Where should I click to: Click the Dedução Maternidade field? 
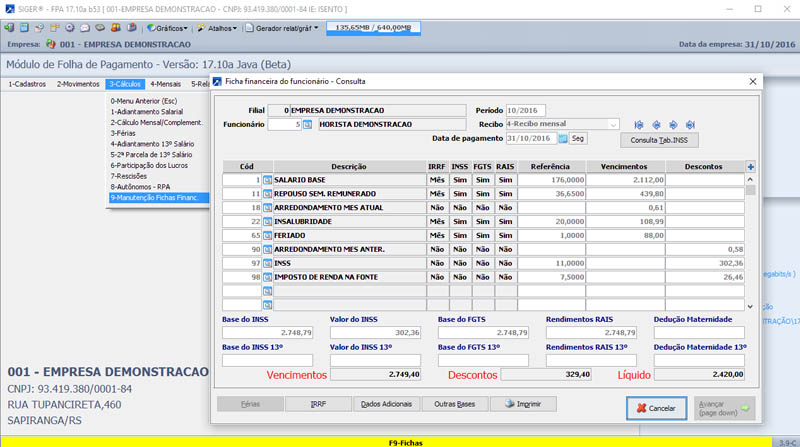point(699,333)
